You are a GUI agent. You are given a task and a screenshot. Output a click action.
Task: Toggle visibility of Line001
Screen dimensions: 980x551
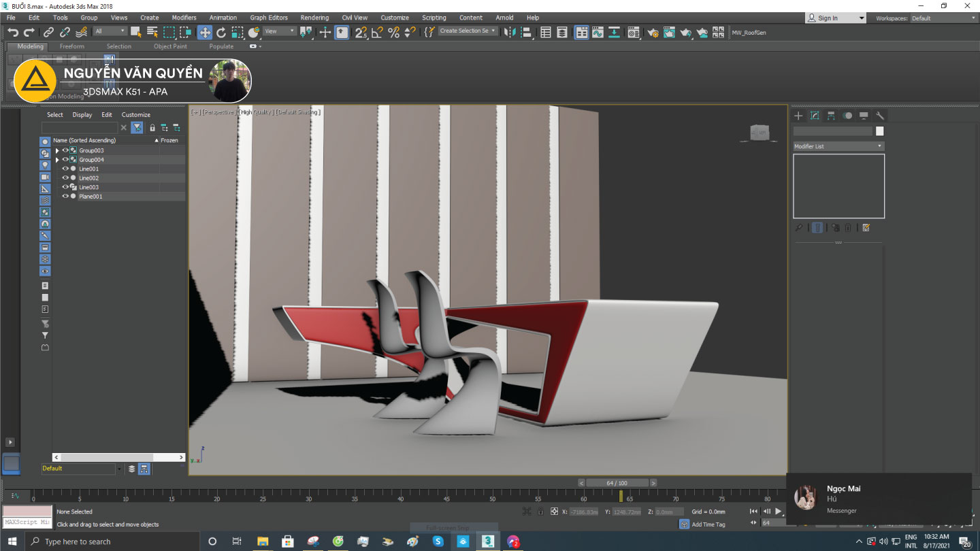click(x=65, y=169)
